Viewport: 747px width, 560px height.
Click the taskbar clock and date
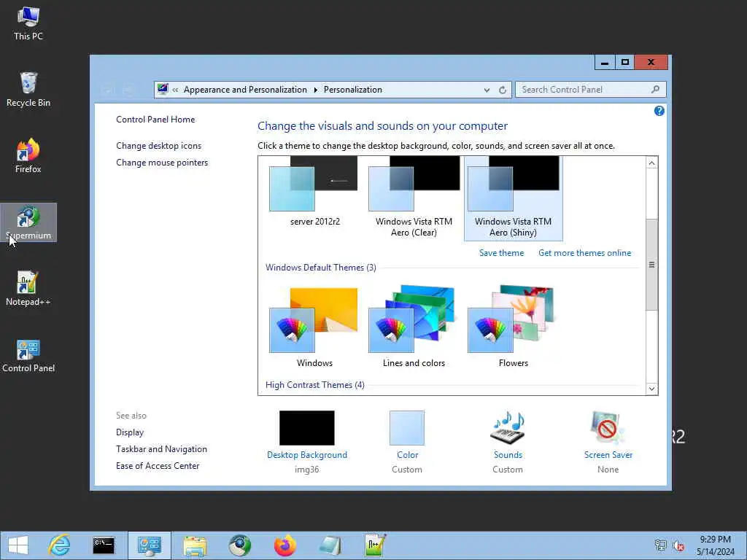tap(716, 545)
